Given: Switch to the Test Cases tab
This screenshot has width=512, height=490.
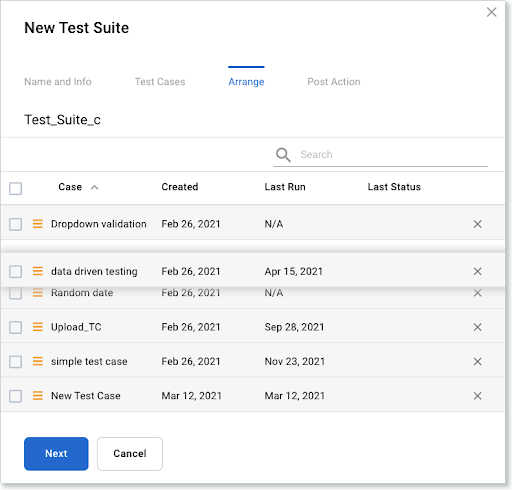Looking at the screenshot, I should (x=160, y=82).
